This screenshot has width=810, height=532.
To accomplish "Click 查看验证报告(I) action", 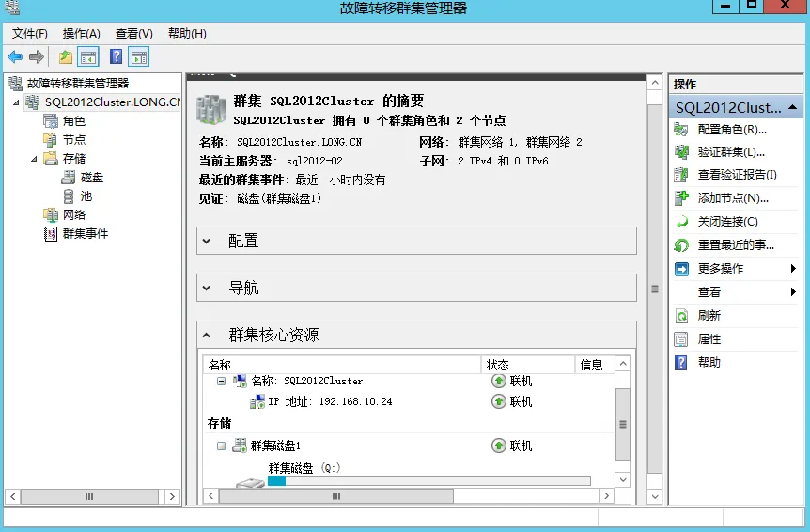I will pos(736,175).
